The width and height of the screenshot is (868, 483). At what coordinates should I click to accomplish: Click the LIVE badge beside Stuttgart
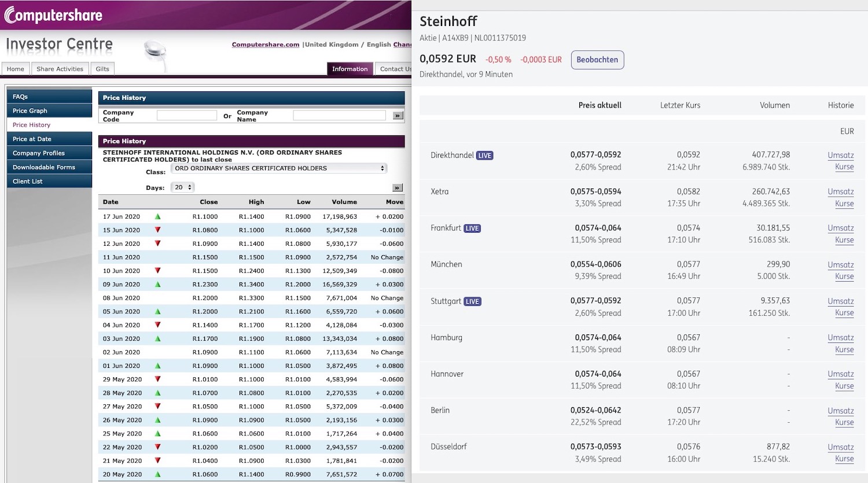pos(473,301)
